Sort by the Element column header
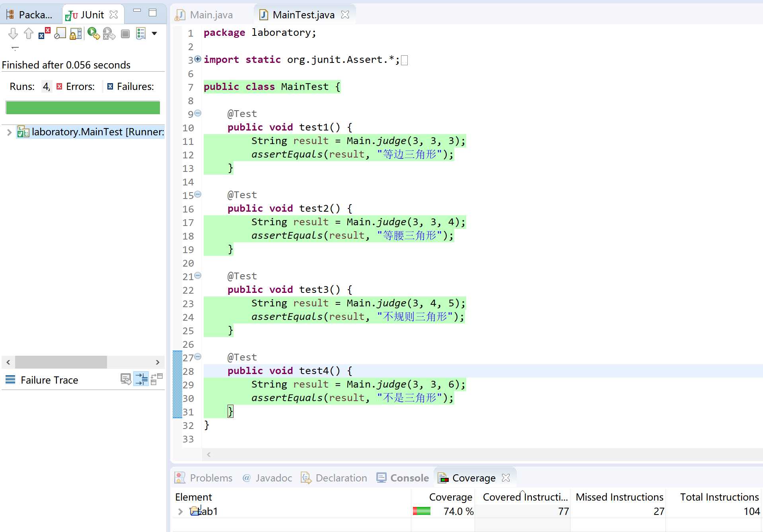This screenshot has width=763, height=532. point(292,497)
